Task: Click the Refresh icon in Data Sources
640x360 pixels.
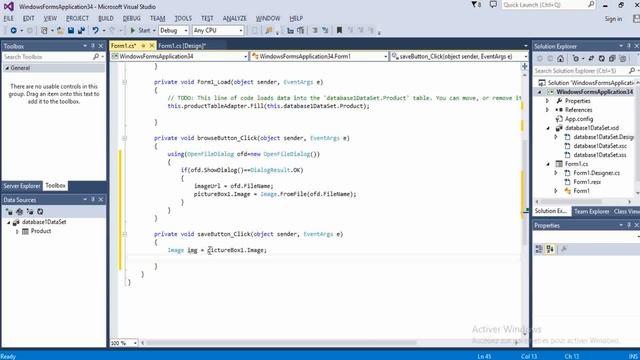Action: [40, 211]
